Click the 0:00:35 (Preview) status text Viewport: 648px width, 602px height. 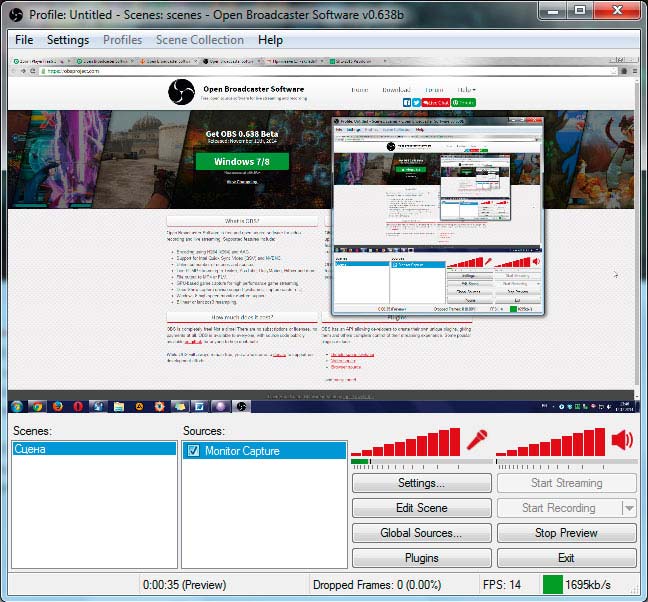tap(184, 585)
